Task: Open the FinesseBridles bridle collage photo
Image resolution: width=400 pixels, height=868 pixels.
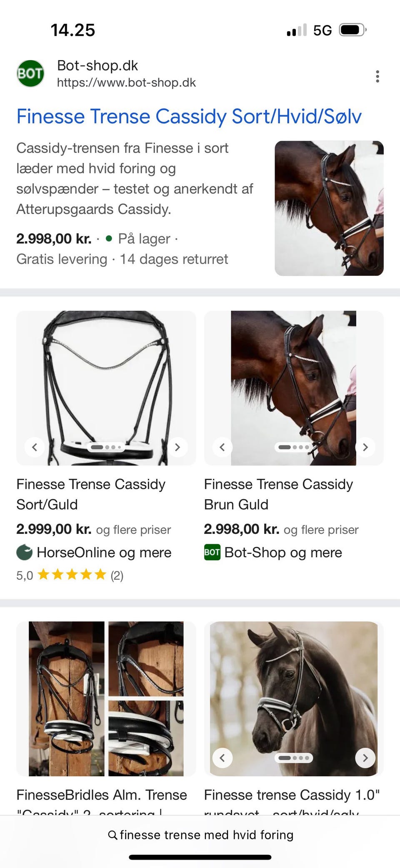Action: click(106, 699)
